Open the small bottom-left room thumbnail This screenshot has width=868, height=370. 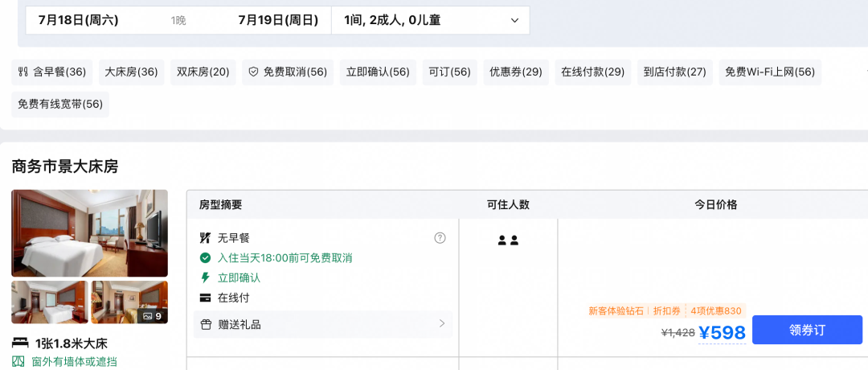coord(50,302)
